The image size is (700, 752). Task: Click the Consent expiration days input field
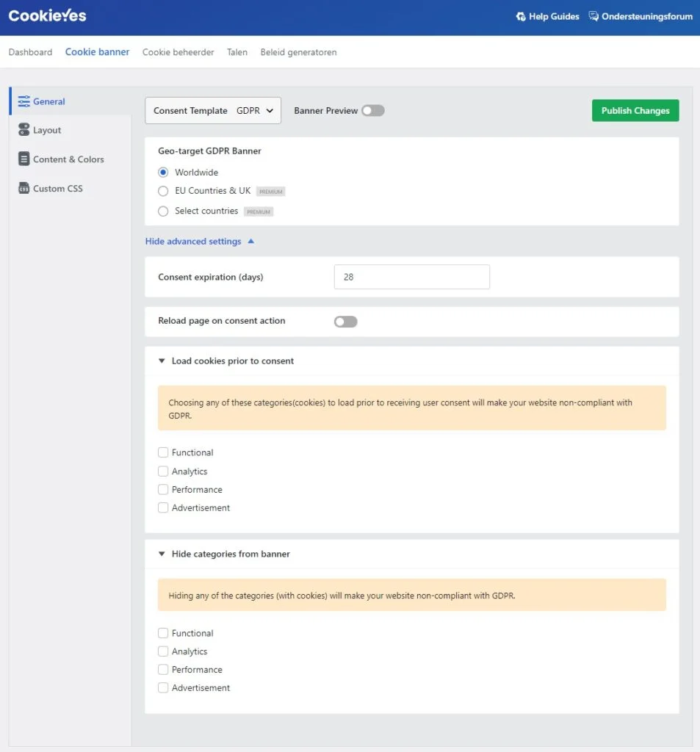click(411, 278)
